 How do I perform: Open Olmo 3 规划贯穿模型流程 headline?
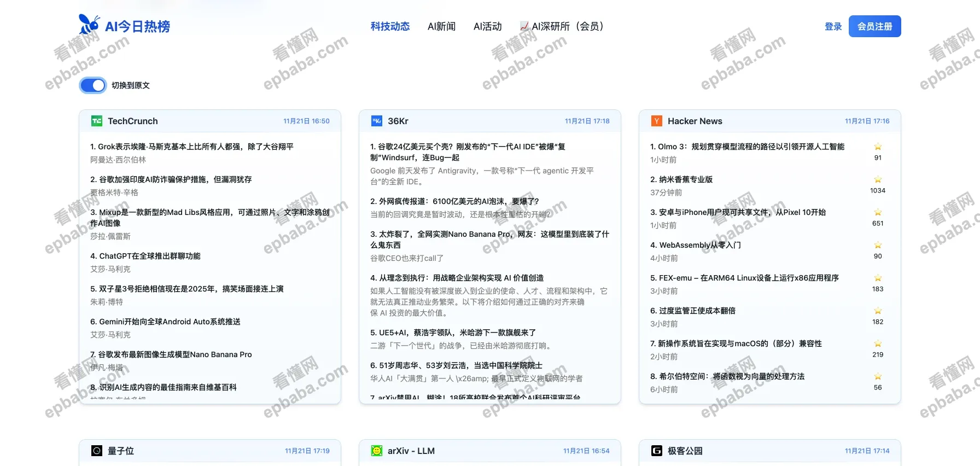[748, 147]
